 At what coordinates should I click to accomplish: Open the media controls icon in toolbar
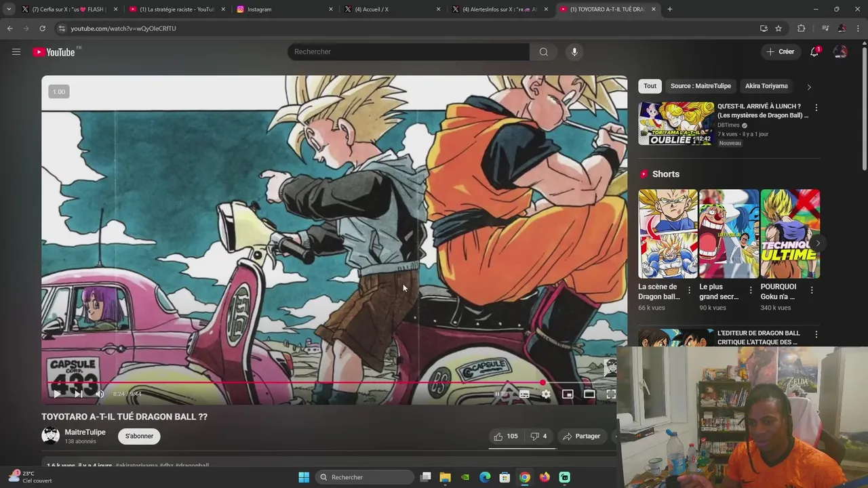tap(825, 28)
